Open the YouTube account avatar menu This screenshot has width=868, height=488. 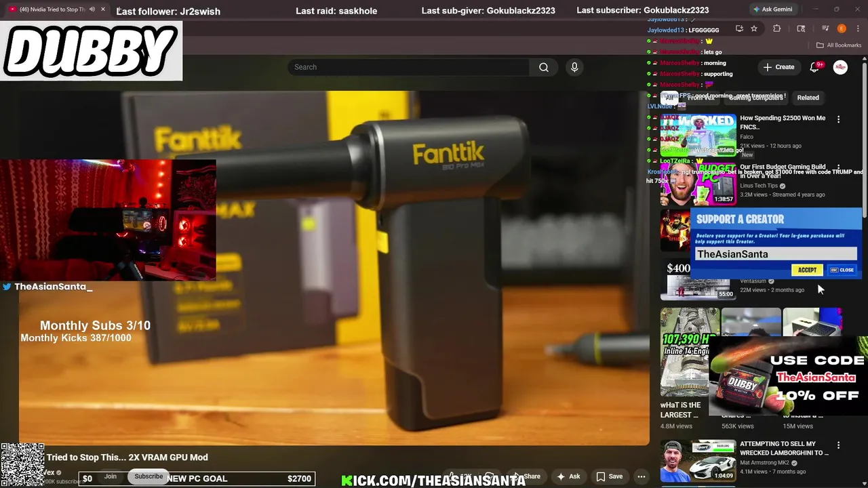click(x=840, y=67)
